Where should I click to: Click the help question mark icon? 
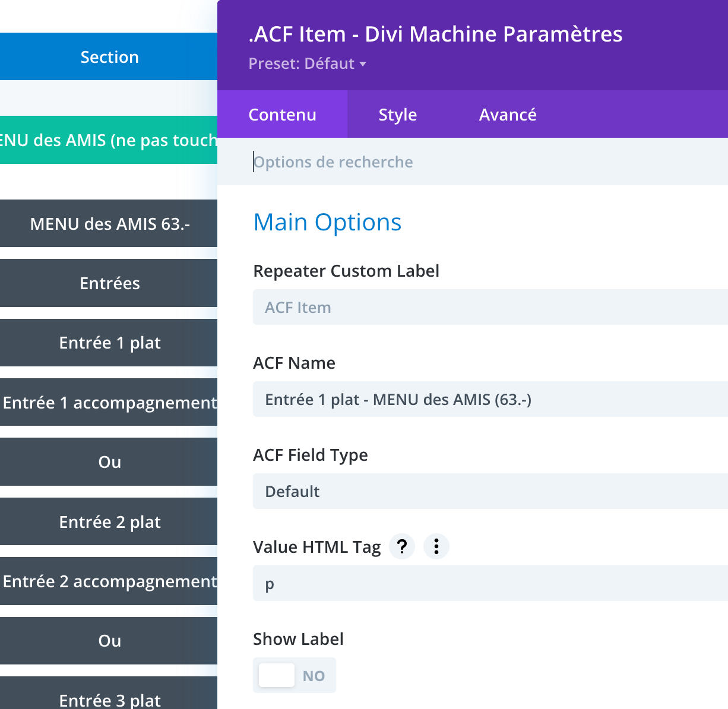pyautogui.click(x=402, y=546)
